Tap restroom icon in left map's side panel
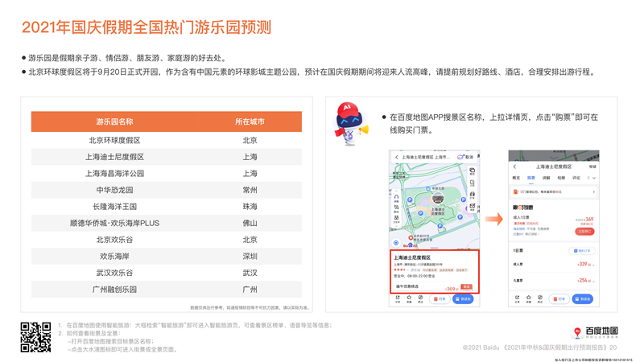644x362 pixels. [x=396, y=218]
